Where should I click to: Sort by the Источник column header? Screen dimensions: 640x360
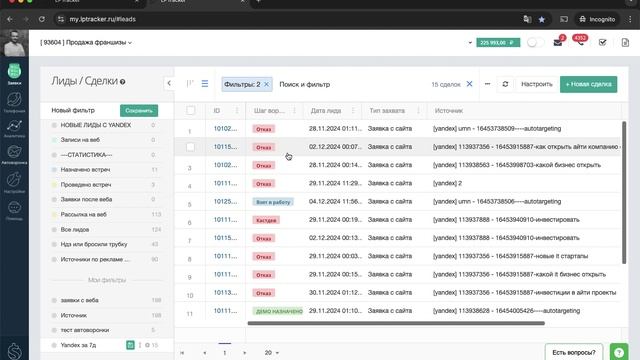(x=449, y=111)
